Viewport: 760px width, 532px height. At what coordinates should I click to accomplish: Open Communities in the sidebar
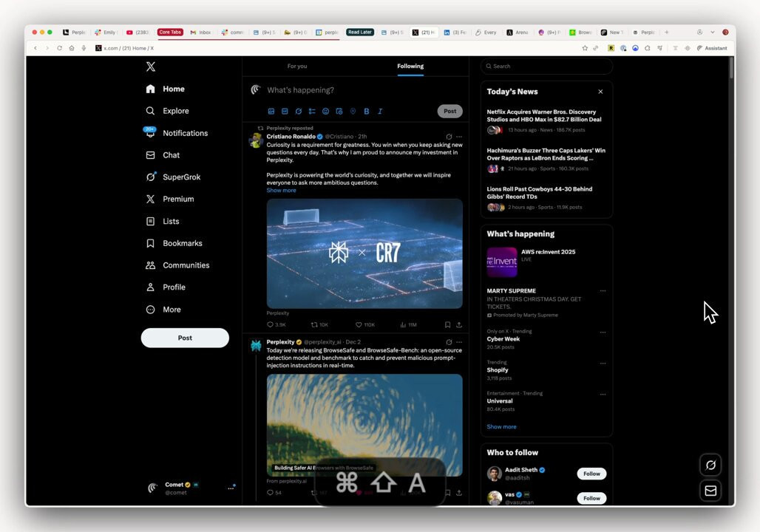point(177,265)
